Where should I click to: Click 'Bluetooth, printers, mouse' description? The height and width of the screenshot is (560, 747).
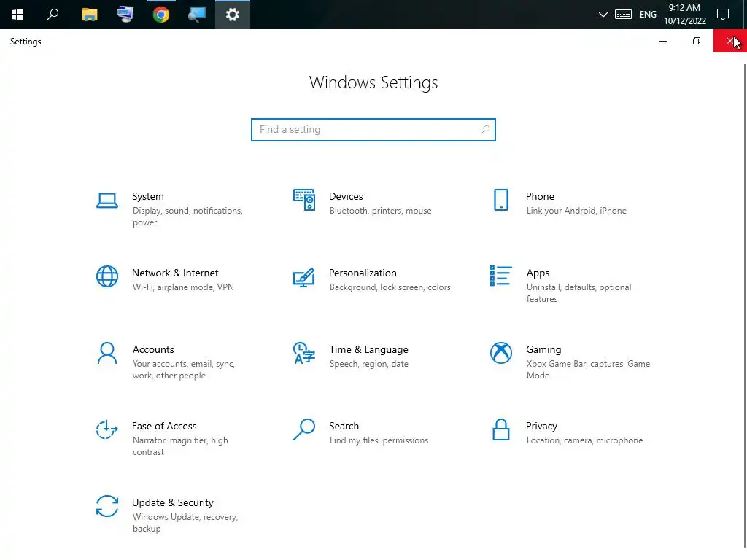tap(380, 211)
